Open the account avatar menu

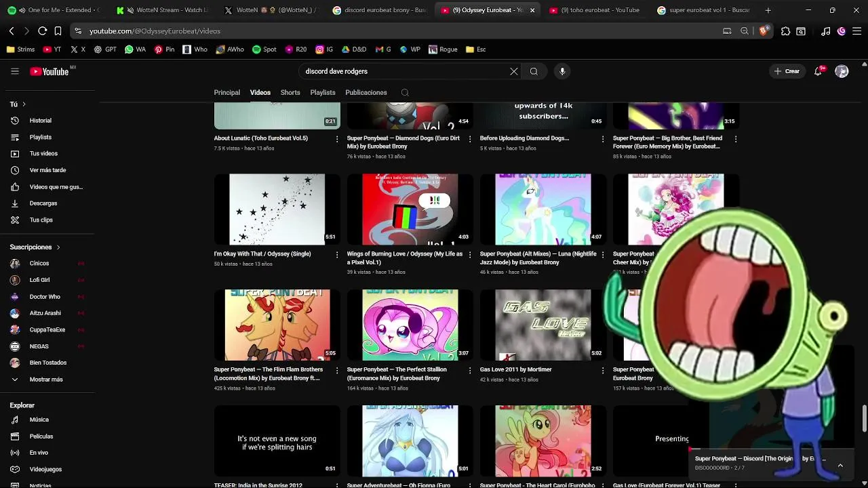tap(842, 71)
